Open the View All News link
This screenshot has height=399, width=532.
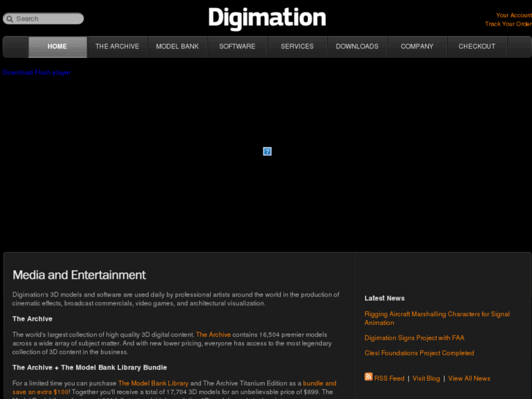(x=469, y=379)
